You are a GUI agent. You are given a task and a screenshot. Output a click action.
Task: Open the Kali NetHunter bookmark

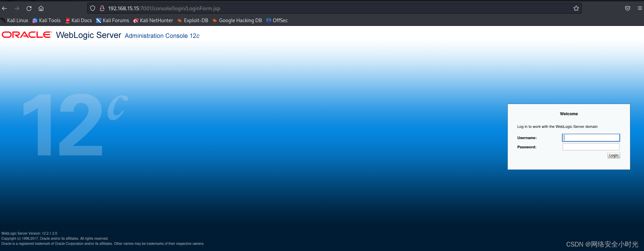coord(153,20)
